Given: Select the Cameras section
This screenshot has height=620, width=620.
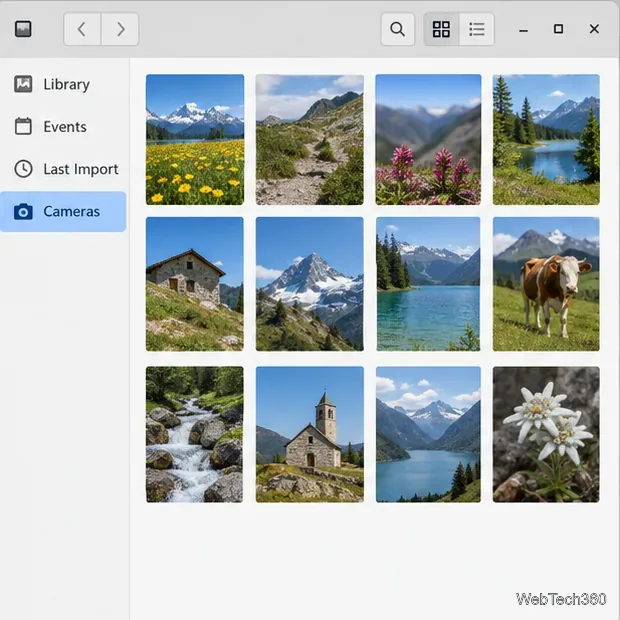Looking at the screenshot, I should point(63,212).
